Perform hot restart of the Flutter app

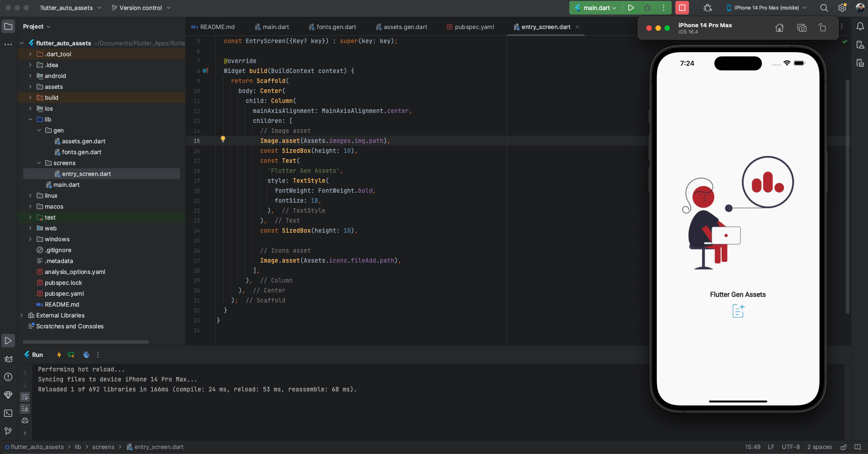[x=71, y=355]
